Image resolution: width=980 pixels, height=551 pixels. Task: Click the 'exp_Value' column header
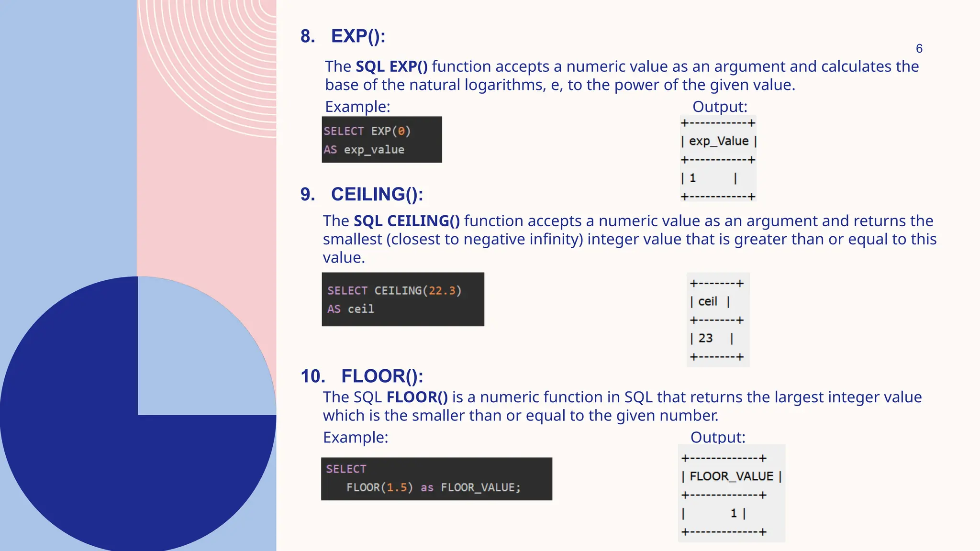[x=719, y=141]
